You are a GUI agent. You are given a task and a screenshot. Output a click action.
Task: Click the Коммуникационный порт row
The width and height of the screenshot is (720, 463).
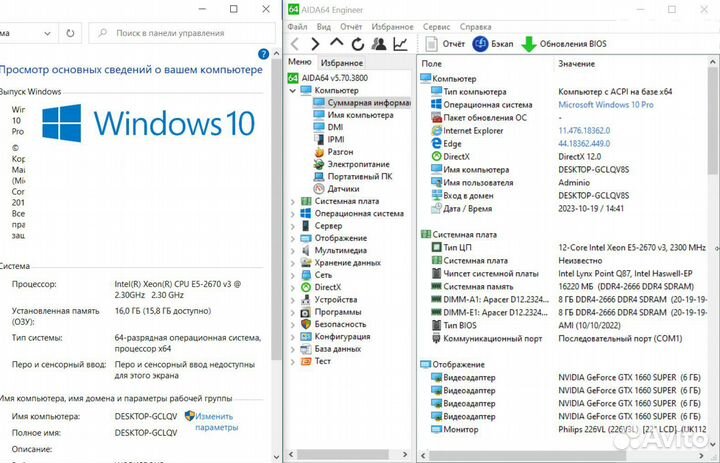coord(568,339)
